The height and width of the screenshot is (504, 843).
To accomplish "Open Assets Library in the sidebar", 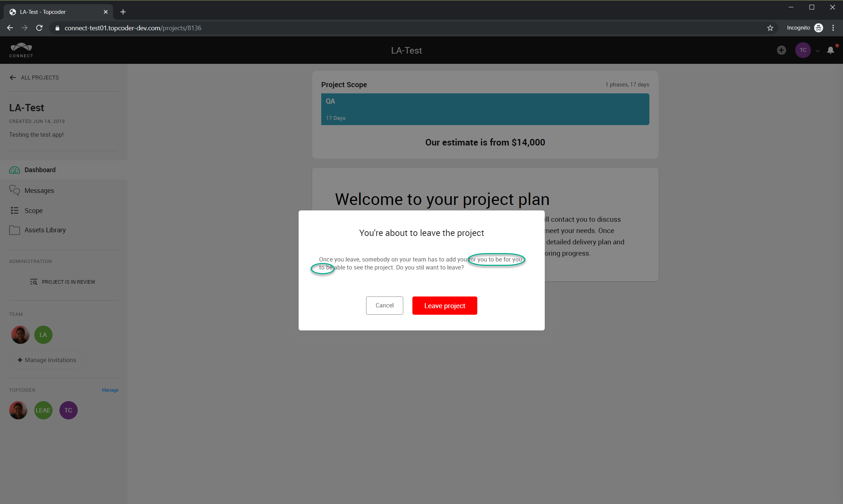I will (x=45, y=230).
